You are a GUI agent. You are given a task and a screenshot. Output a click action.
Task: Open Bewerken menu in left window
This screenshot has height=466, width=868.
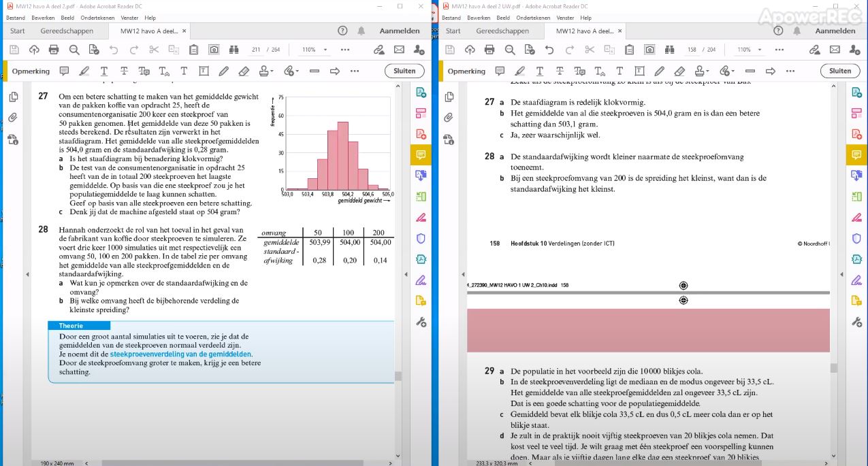click(42, 18)
